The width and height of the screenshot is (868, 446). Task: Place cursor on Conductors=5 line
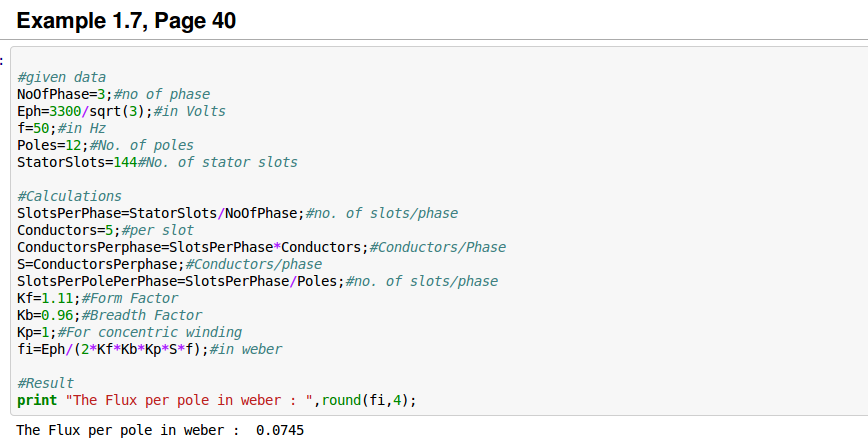click(x=91, y=230)
